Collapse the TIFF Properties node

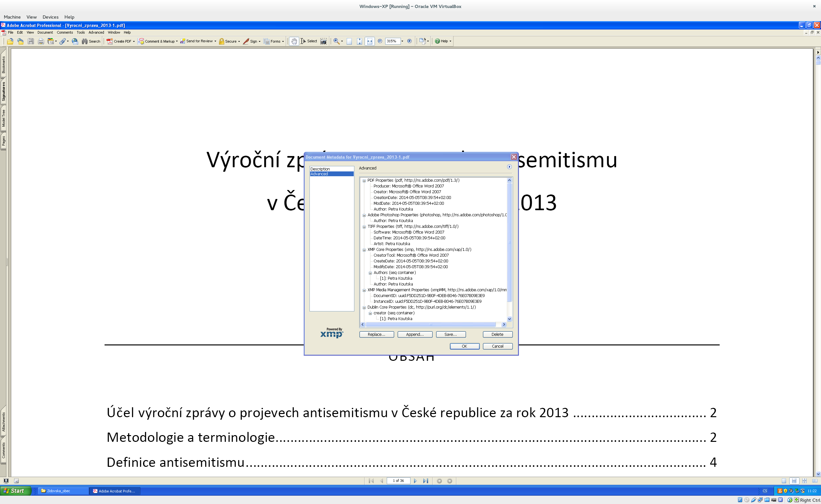[364, 227]
